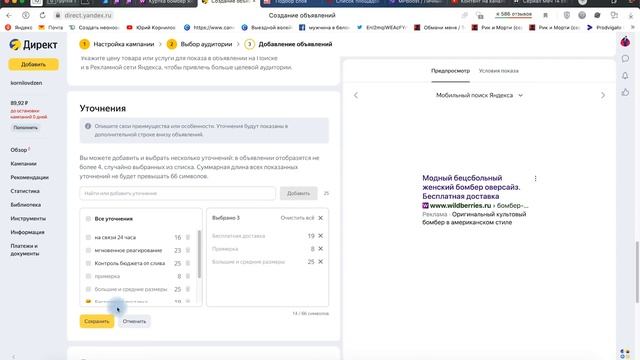Remove Примерка from selected list

pyautogui.click(x=320, y=249)
